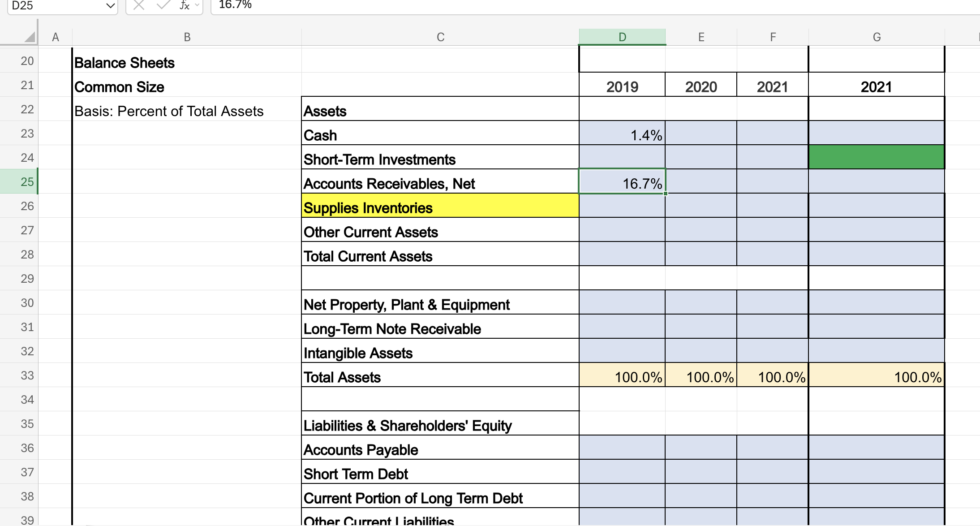Open the Name Box dropdown arrow
Image resolution: width=980 pixels, height=526 pixels.
[x=110, y=5]
